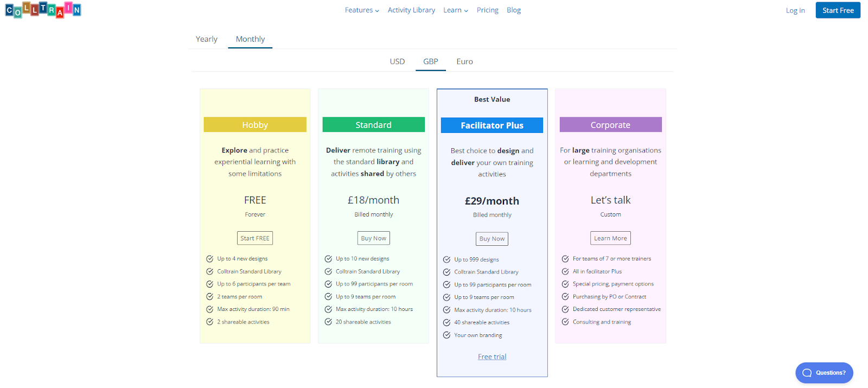Image resolution: width=868 pixels, height=388 pixels.
Task: Open the Free trial link
Action: coord(492,357)
